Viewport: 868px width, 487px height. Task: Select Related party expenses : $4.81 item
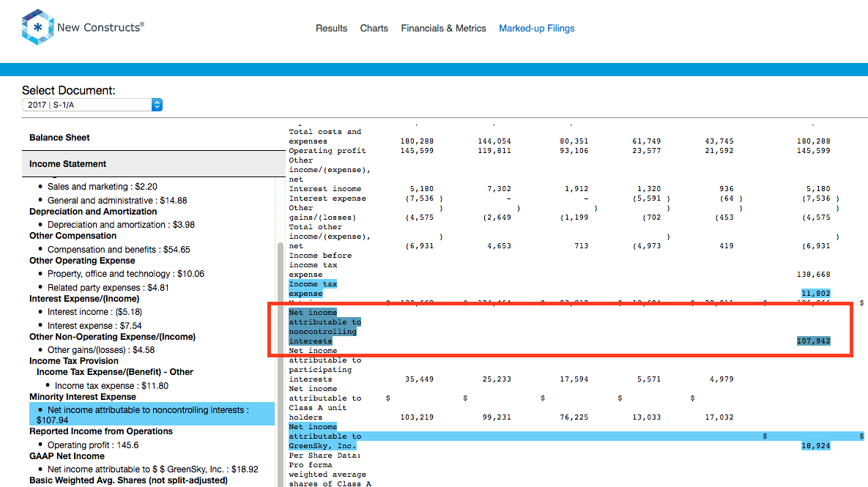coord(108,288)
